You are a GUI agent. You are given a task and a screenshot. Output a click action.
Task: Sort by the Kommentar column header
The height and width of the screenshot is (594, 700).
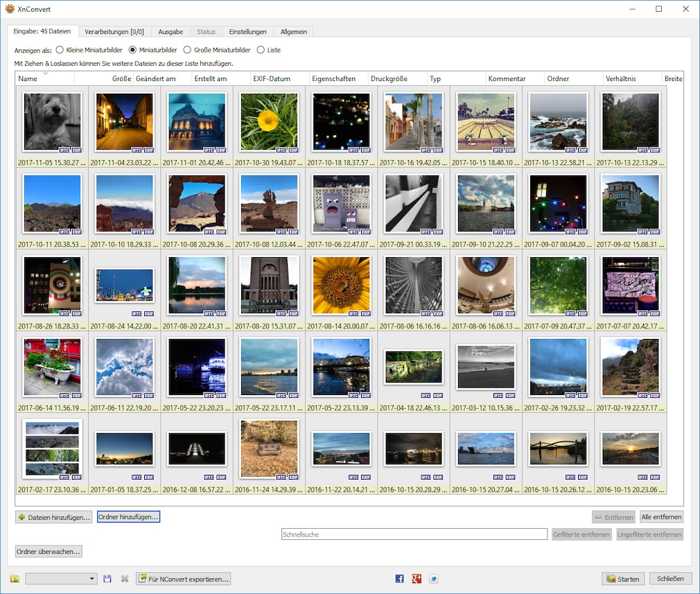(515, 78)
